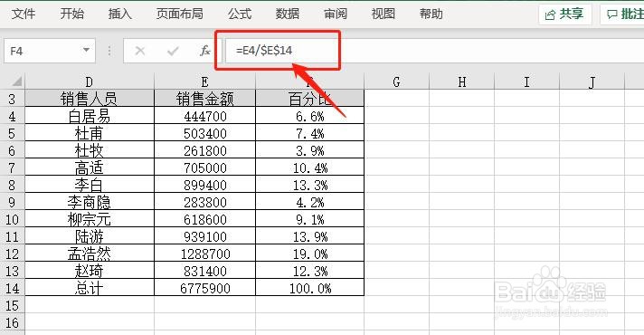Image resolution: width=644 pixels, height=335 pixels.
Task: Select column E header
Action: pos(205,81)
